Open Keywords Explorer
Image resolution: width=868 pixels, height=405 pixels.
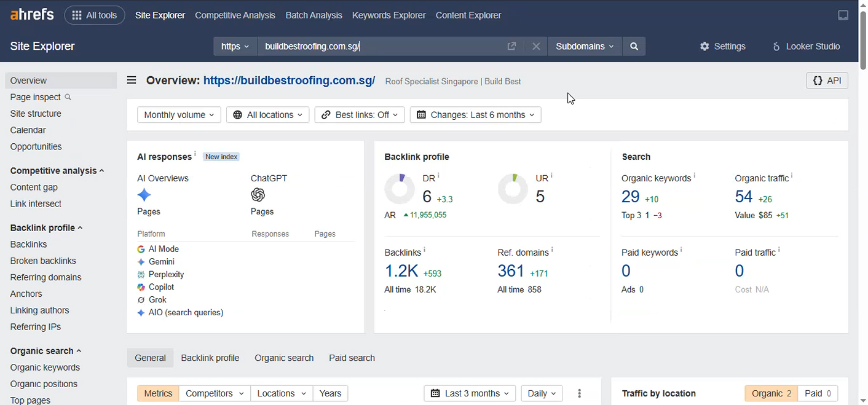click(x=389, y=15)
